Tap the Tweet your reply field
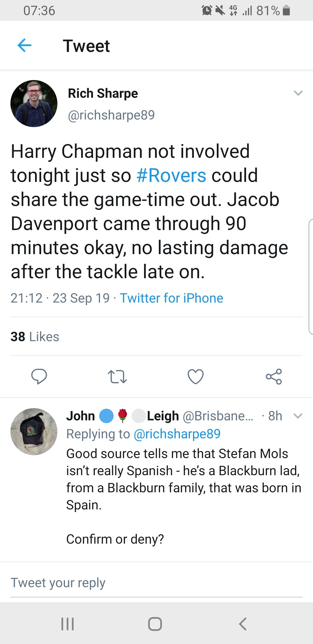The height and width of the screenshot is (644, 313). 156,583
